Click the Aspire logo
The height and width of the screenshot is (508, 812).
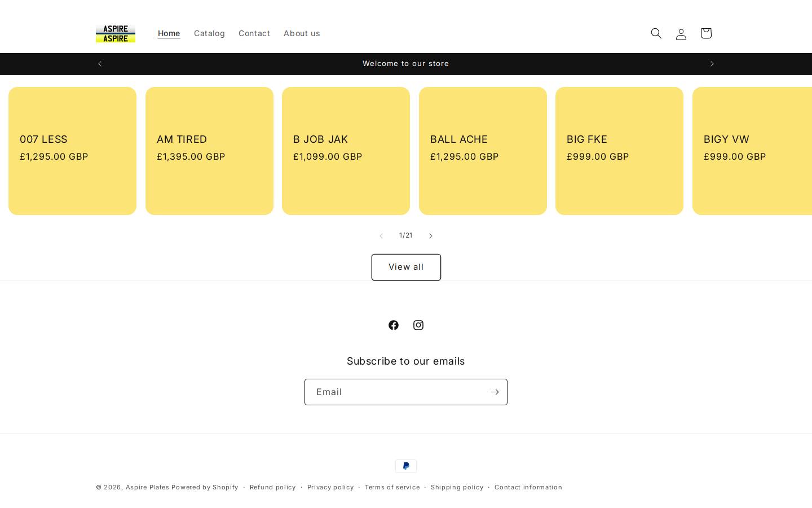pos(116,33)
